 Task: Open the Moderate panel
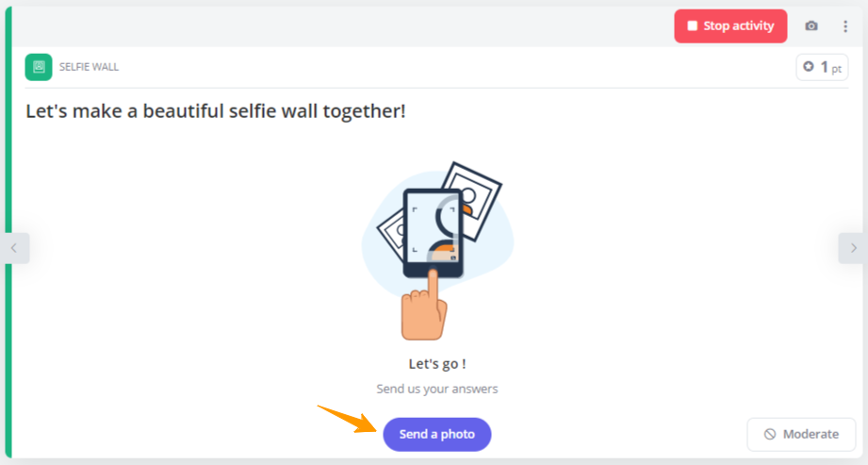pos(801,434)
